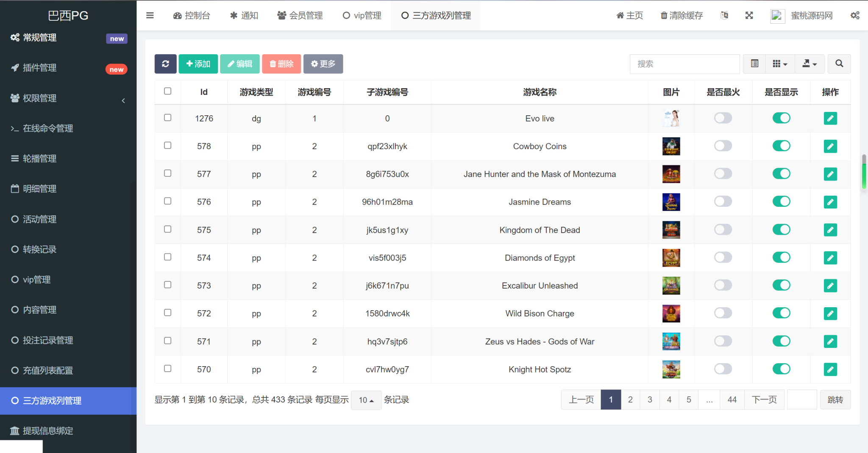Click the language switch icon in header
868x453 pixels.
tap(724, 16)
